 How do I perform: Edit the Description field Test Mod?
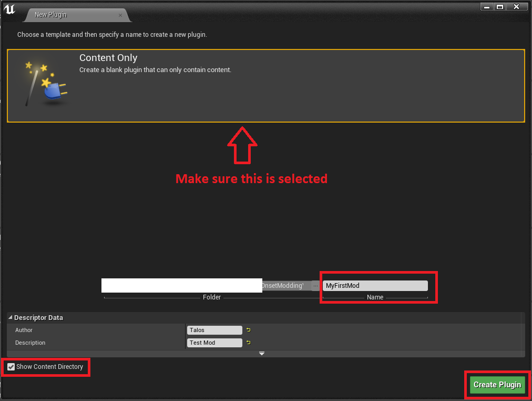pos(214,343)
